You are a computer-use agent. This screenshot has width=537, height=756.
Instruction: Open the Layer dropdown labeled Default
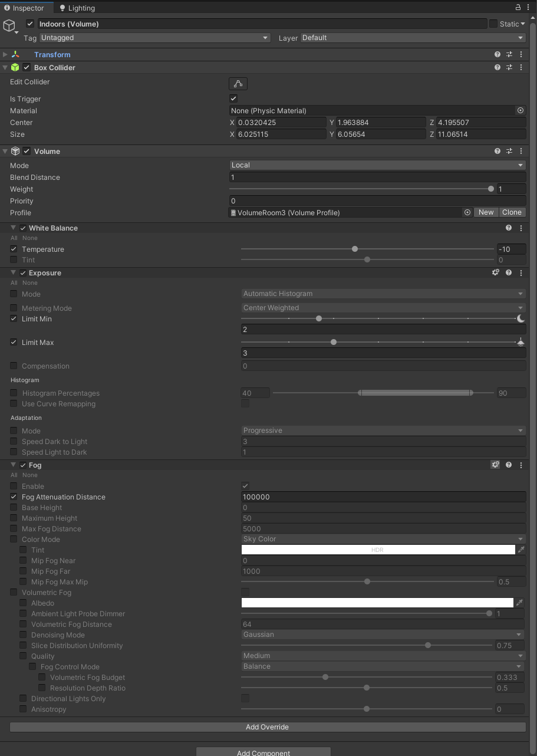(413, 37)
